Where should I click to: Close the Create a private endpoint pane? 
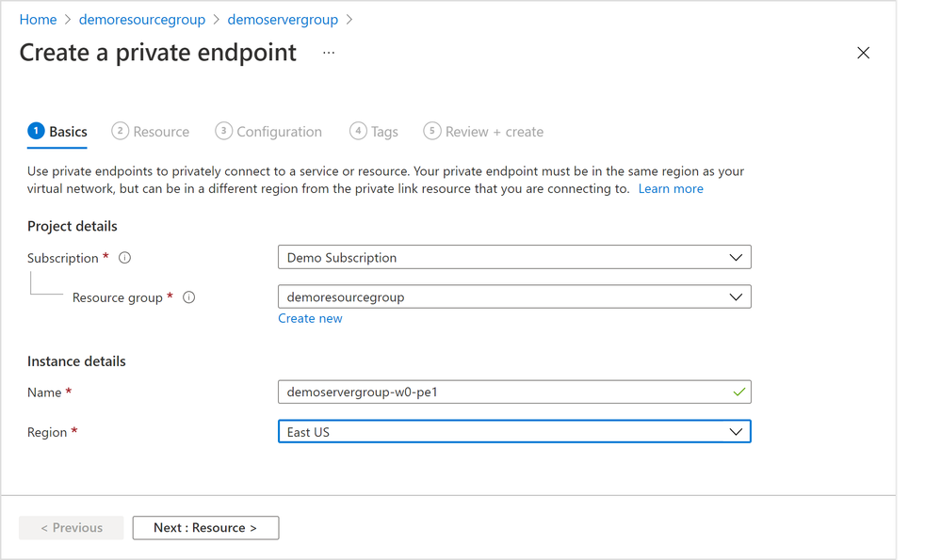[863, 53]
